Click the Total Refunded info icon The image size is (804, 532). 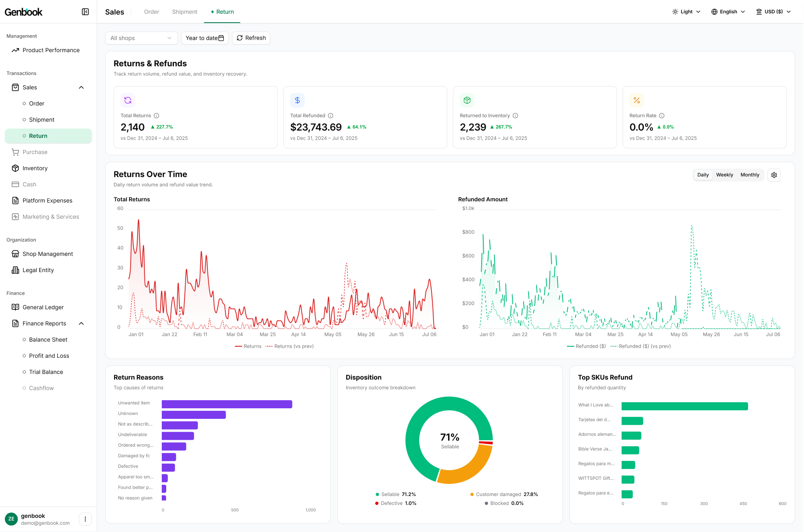[x=330, y=116]
